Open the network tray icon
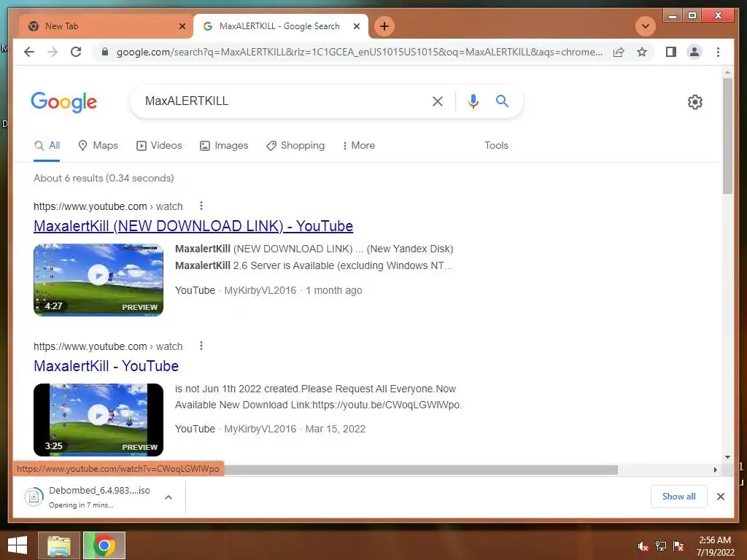Image resolution: width=747 pixels, height=560 pixels. [x=661, y=546]
